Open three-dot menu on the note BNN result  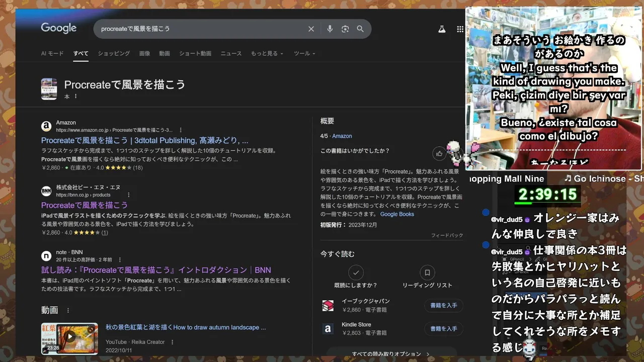click(120, 260)
